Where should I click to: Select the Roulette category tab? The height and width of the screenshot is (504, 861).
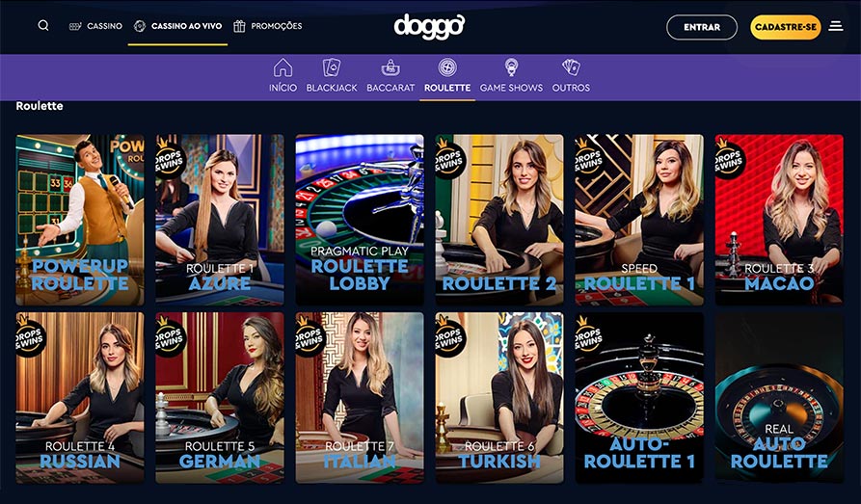(447, 75)
